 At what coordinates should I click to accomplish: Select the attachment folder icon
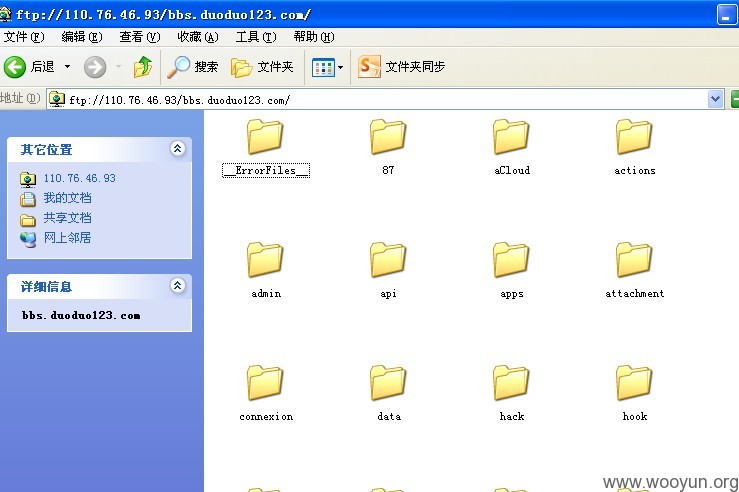[634, 260]
